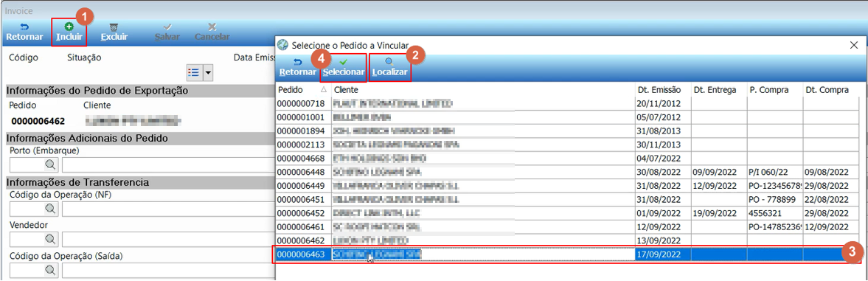Click the list view icon under Situação
The height and width of the screenshot is (281, 868).
(194, 72)
